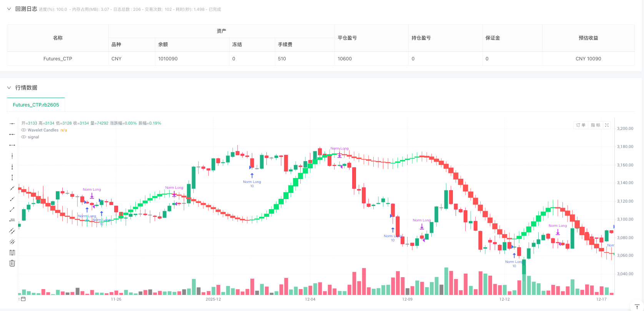This screenshot has height=311, width=644.
Task: Click the fullscreen icon on the chart
Action: pos(607,125)
